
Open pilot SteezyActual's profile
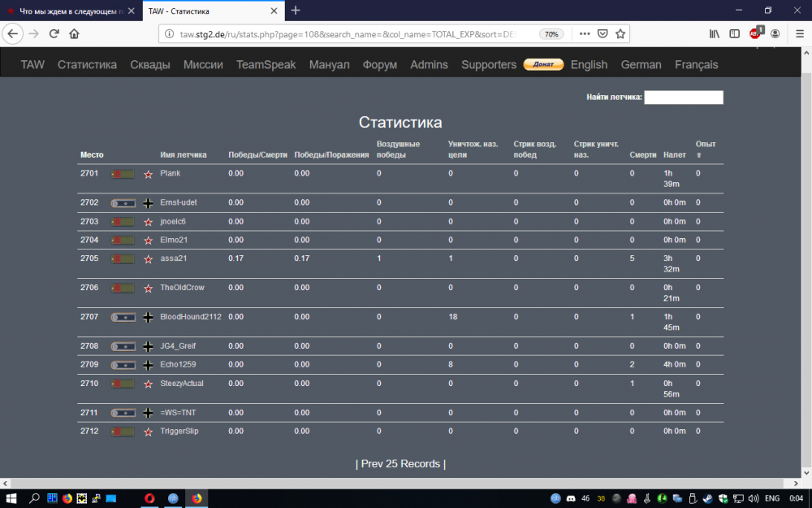[x=182, y=384]
